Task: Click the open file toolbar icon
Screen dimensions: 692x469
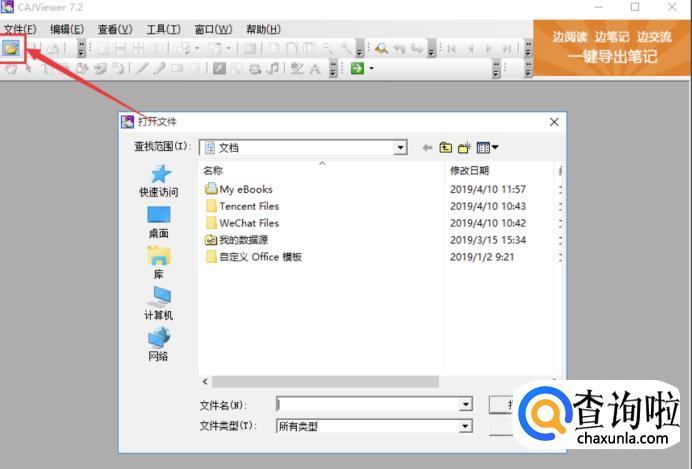Action: pyautogui.click(x=11, y=47)
